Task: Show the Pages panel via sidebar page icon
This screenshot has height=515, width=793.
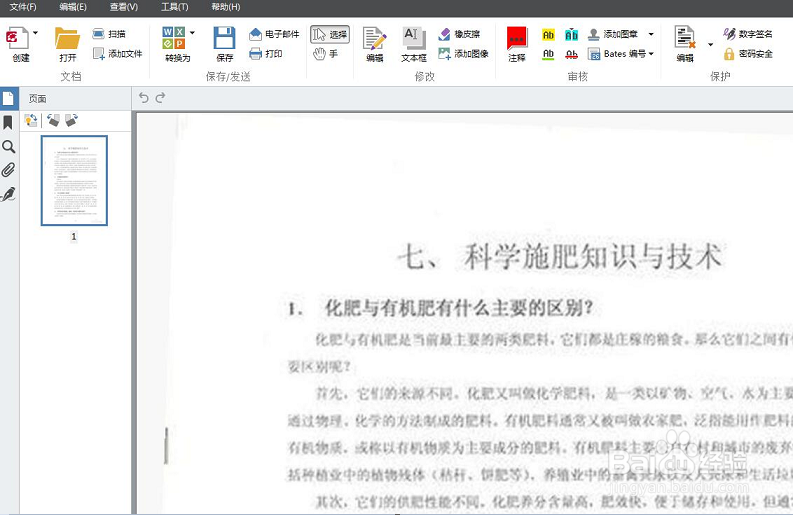Action: (x=9, y=98)
